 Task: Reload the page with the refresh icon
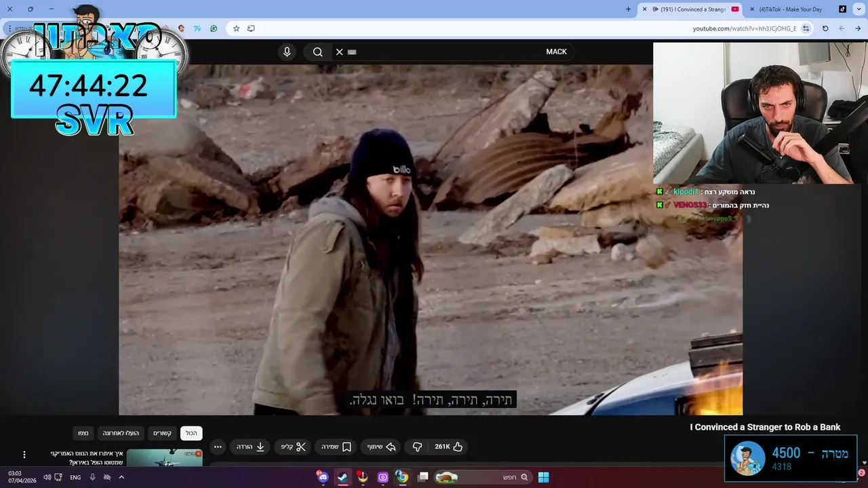[x=825, y=28]
